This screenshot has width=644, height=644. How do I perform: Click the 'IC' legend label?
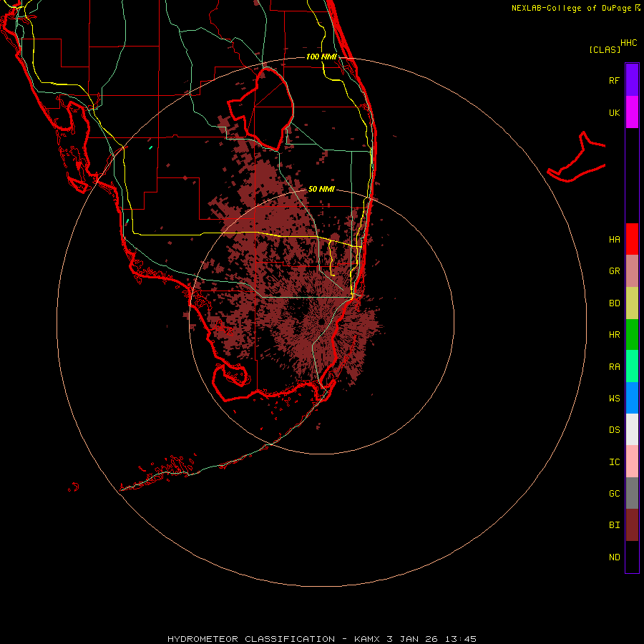tap(614, 462)
